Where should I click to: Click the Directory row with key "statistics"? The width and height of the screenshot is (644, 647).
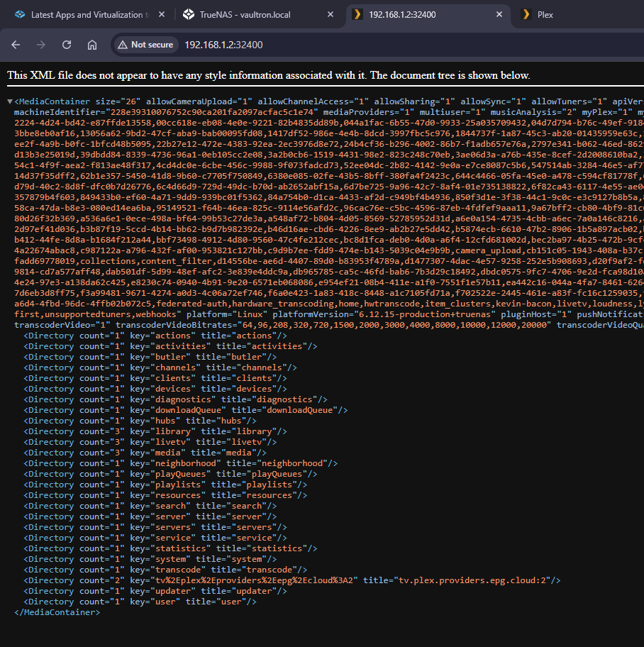(170, 549)
